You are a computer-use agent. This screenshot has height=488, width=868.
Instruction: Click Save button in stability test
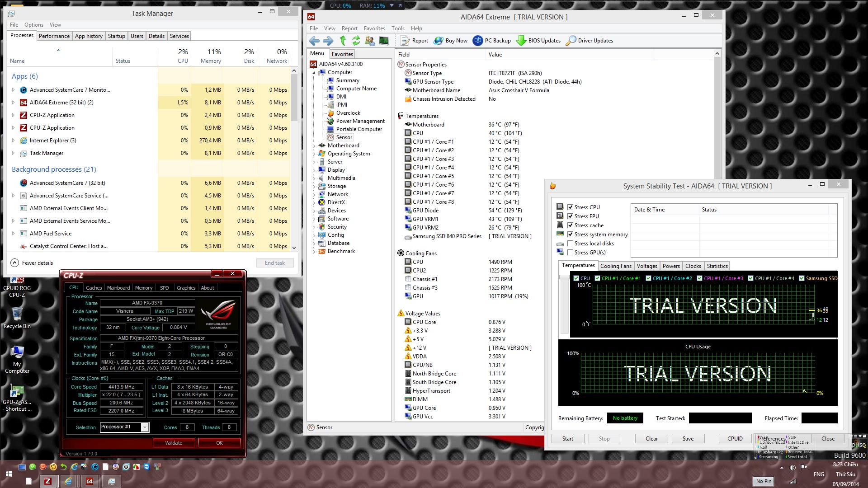coord(688,439)
